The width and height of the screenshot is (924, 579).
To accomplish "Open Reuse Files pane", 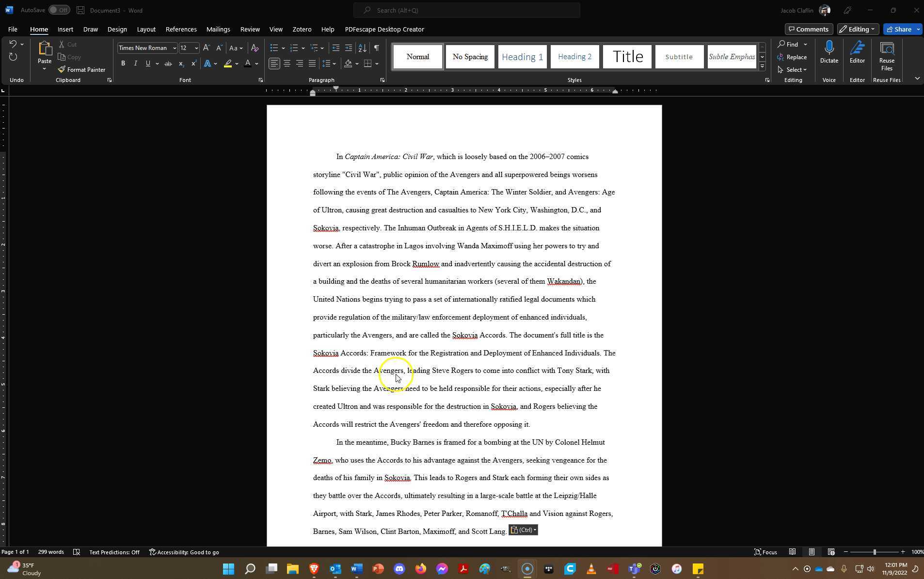I will (x=887, y=55).
